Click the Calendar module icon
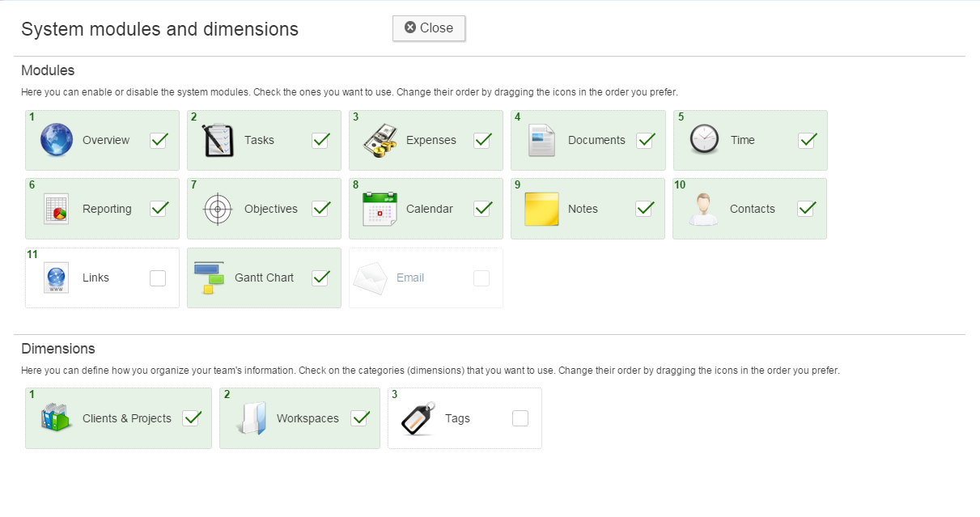The image size is (980, 517). click(x=380, y=209)
